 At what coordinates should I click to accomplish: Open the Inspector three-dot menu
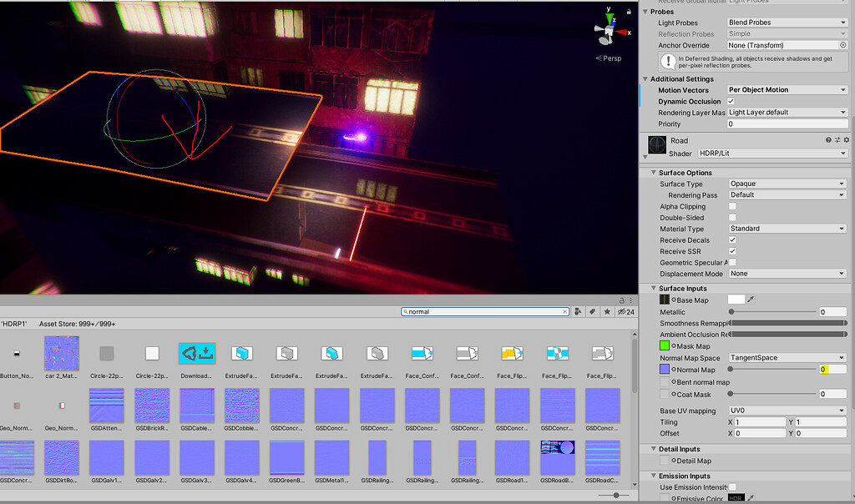pos(631,300)
